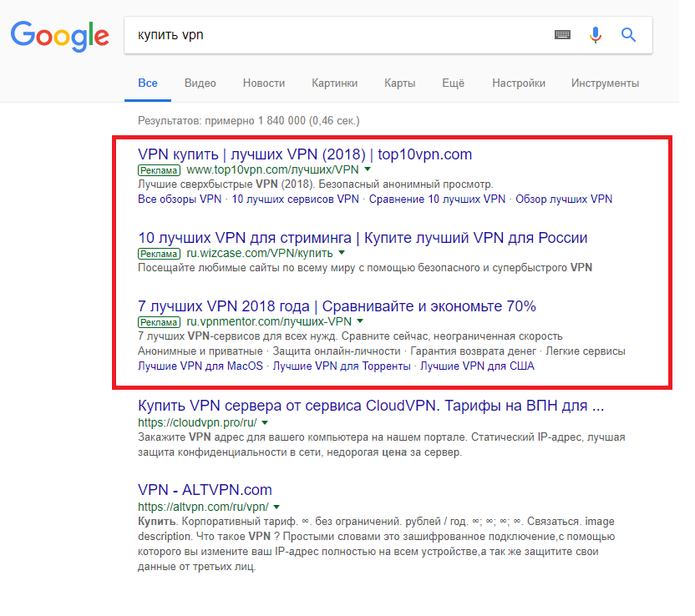Click snippet "Лучшие сверхбыстрые VPN (2018)"

pyautogui.click(x=224, y=184)
